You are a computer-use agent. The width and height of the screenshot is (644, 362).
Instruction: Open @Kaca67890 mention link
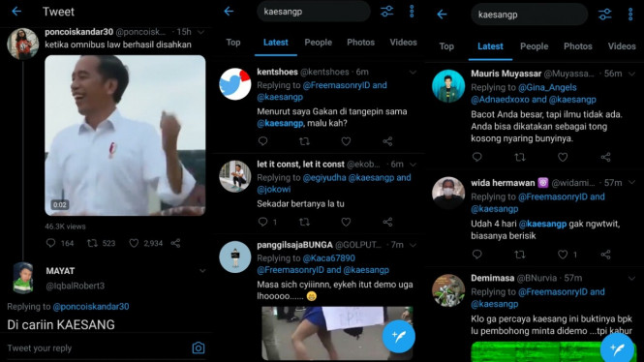[x=328, y=258]
